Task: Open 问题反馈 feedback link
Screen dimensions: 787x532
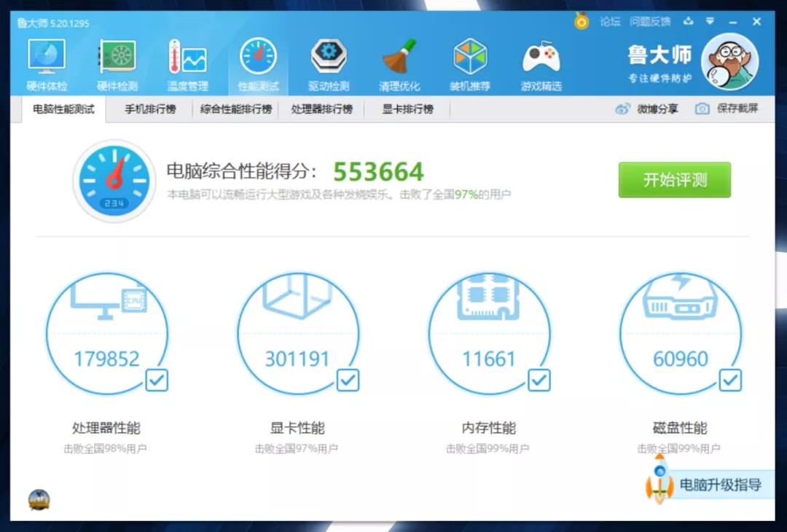Action: click(x=649, y=21)
